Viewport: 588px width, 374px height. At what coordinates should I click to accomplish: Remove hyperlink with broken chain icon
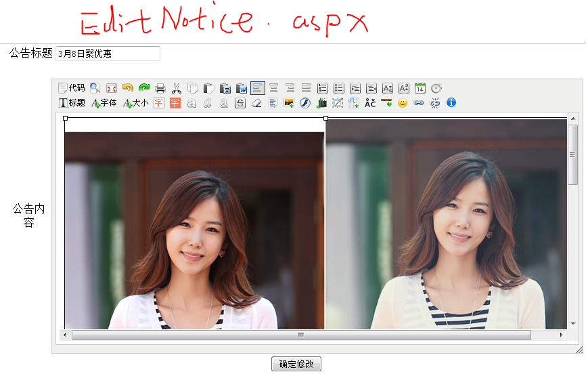435,103
